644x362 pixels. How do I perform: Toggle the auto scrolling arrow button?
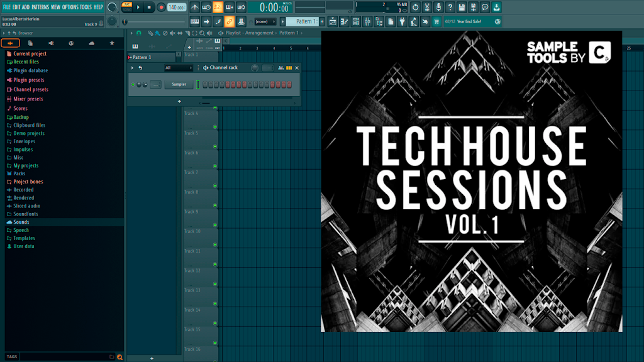(x=206, y=21)
